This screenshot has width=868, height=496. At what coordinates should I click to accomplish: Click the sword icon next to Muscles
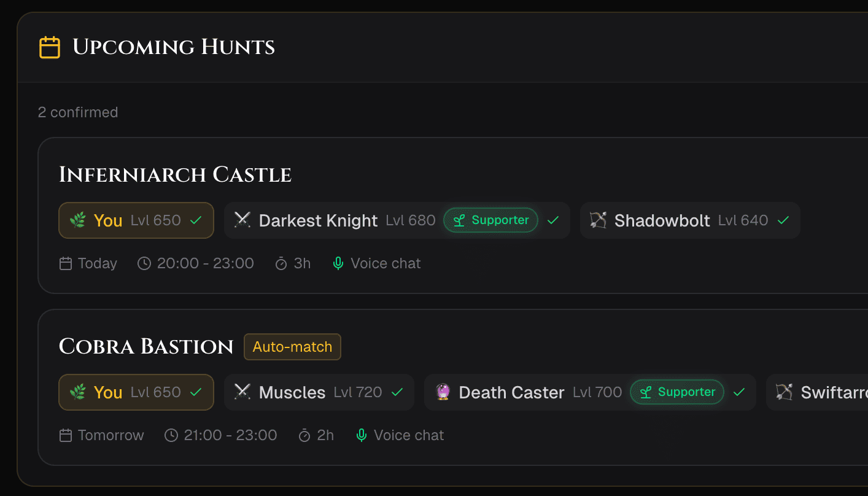241,392
